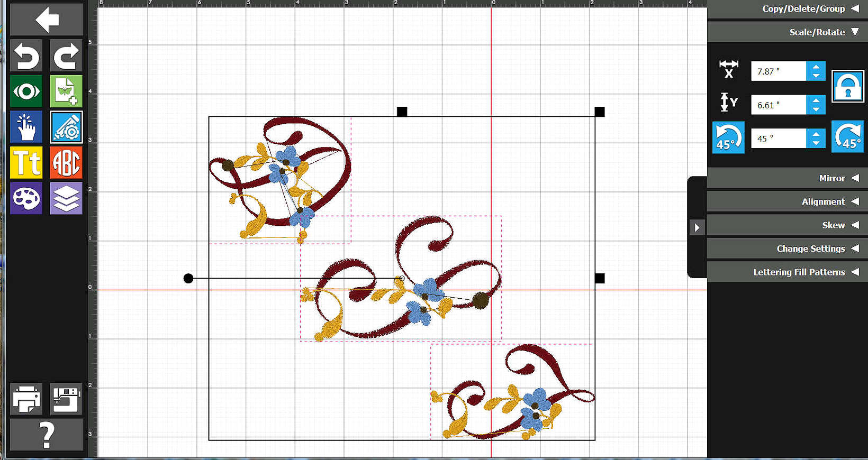Expand the Mirror section
The height and width of the screenshot is (460, 868).
(787, 178)
